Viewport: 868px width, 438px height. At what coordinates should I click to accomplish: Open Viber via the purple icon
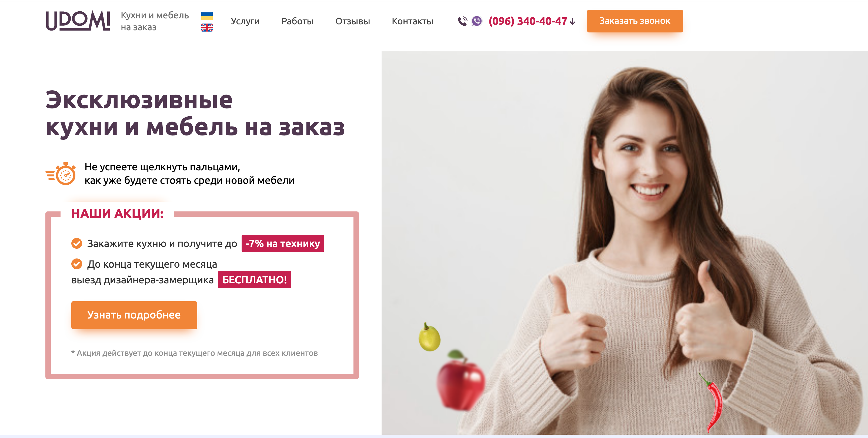coord(477,21)
